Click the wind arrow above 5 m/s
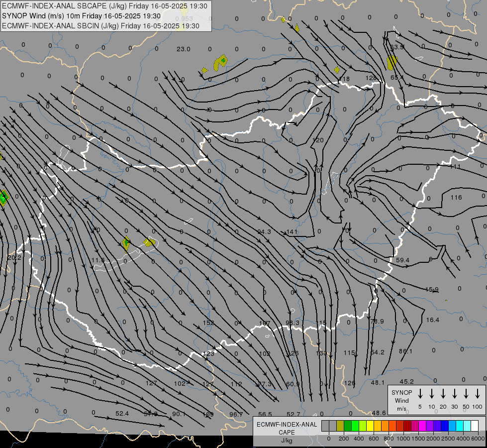The width and height of the screenshot is (487, 448). (420, 394)
